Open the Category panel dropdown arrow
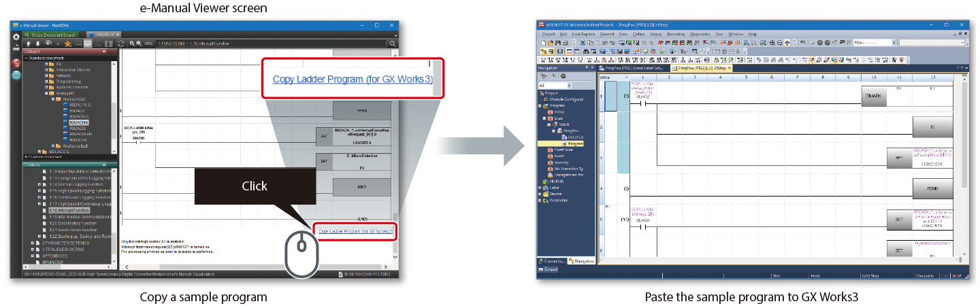The image size is (980, 306). [104, 51]
